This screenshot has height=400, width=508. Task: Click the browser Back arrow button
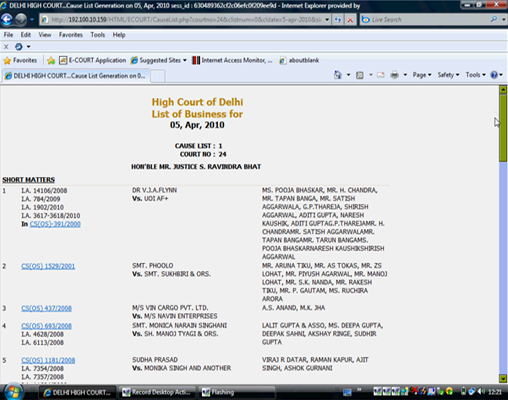tap(7, 19)
